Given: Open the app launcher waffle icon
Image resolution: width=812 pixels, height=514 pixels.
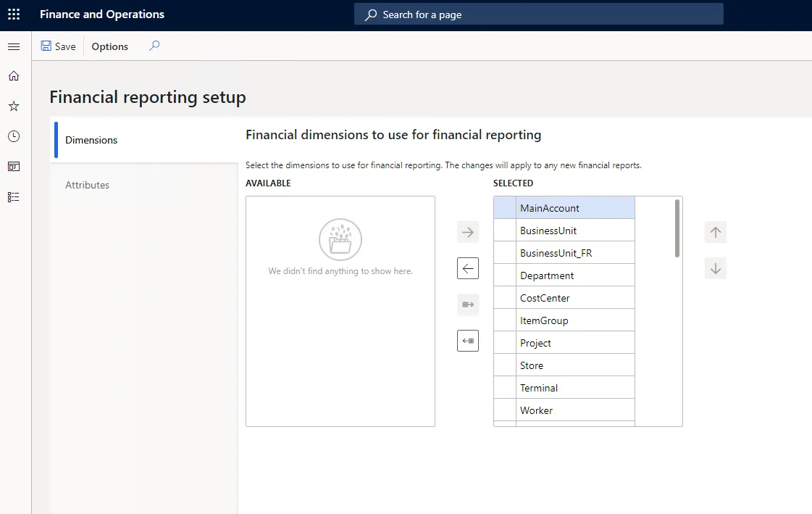Looking at the screenshot, I should coord(13,14).
